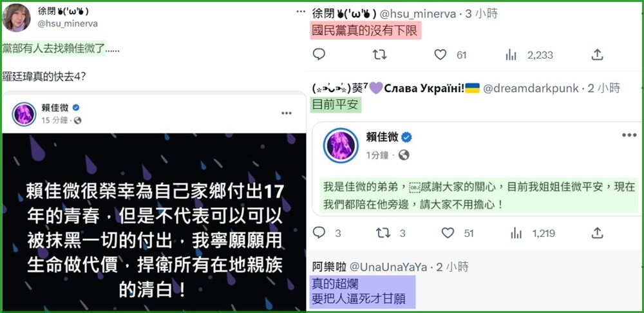Open the black 賴佳微 statement image post
This screenshot has width=644, height=313.
coord(155,222)
